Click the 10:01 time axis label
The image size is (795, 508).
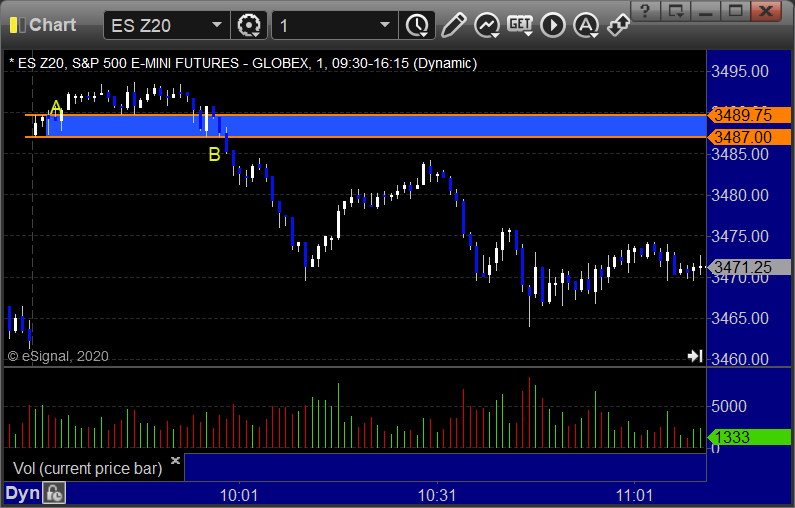point(239,495)
